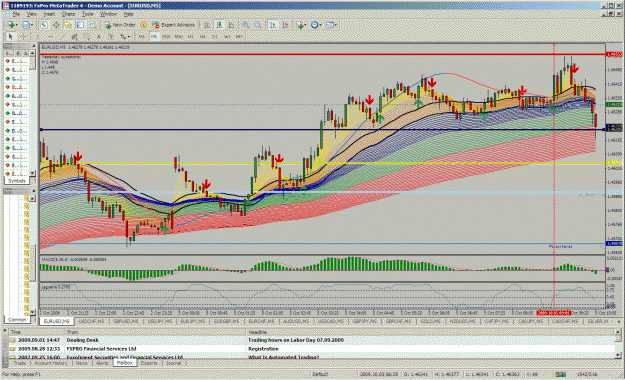Toggle Expert Advisors on or off

(x=174, y=25)
